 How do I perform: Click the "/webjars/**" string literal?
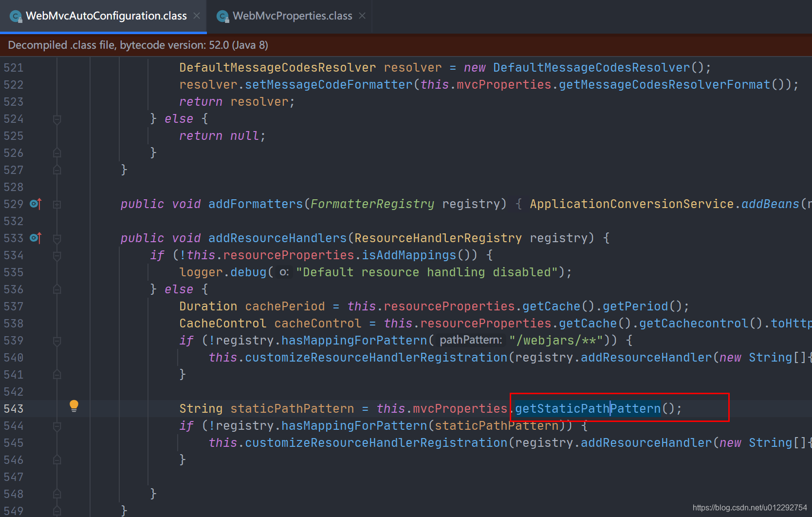point(556,340)
